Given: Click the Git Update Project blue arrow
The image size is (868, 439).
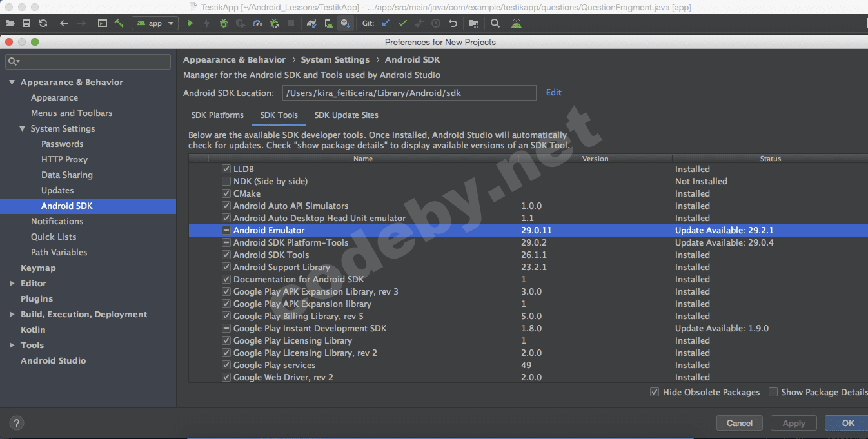Looking at the screenshot, I should 386,23.
